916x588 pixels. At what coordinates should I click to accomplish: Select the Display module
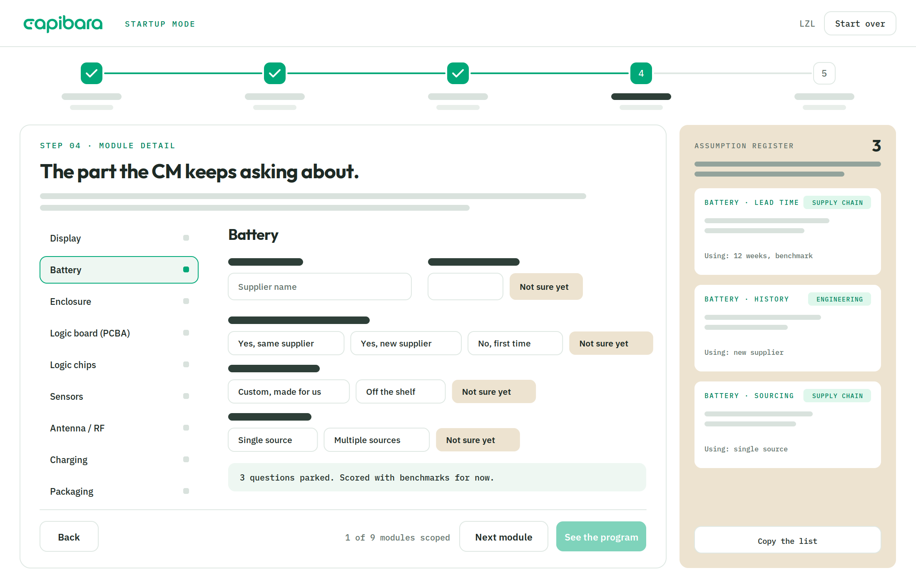tap(119, 238)
